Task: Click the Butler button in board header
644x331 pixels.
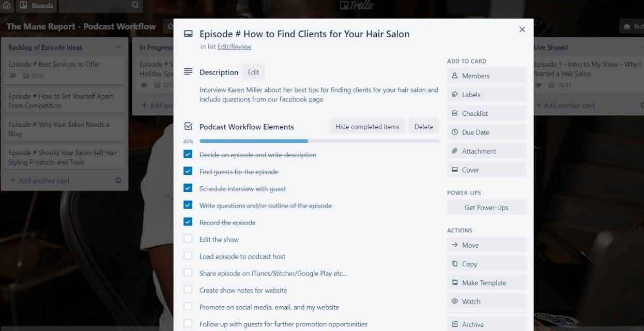Action: tap(632, 26)
